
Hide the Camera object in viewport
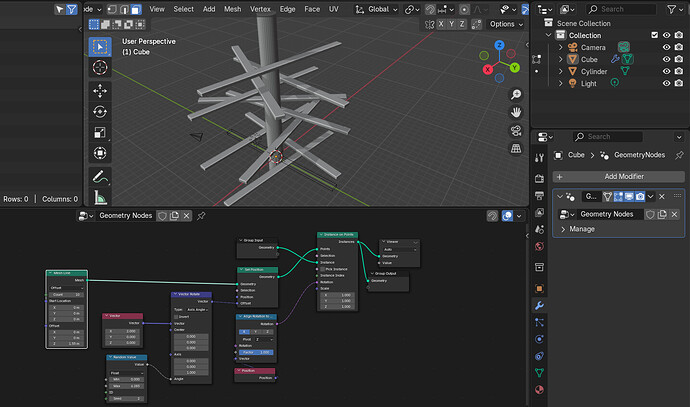point(666,48)
